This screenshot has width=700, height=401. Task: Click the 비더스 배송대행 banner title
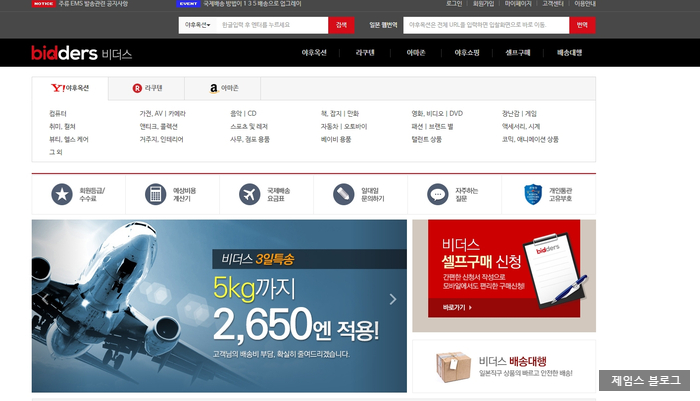512,361
